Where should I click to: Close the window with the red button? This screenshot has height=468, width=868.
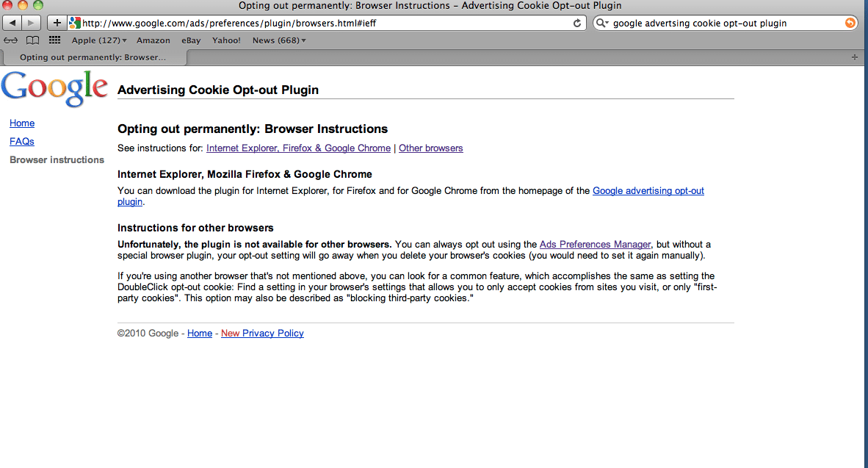[x=7, y=5]
